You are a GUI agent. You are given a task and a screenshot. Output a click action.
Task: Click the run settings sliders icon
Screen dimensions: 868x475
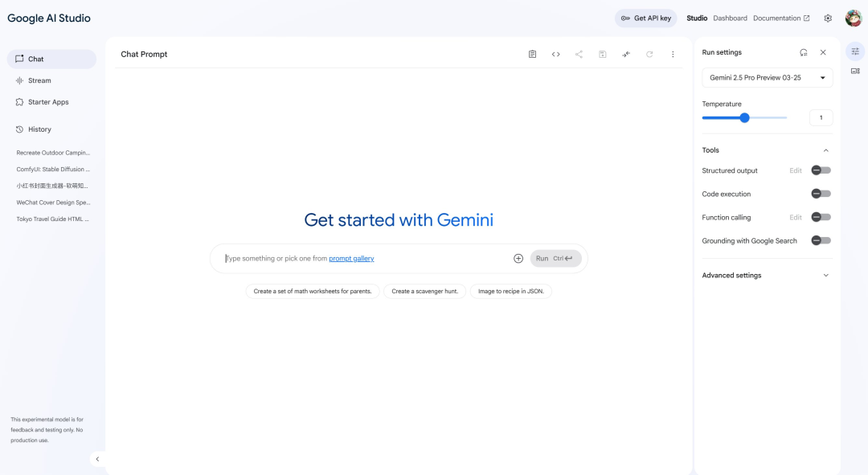[x=855, y=51]
